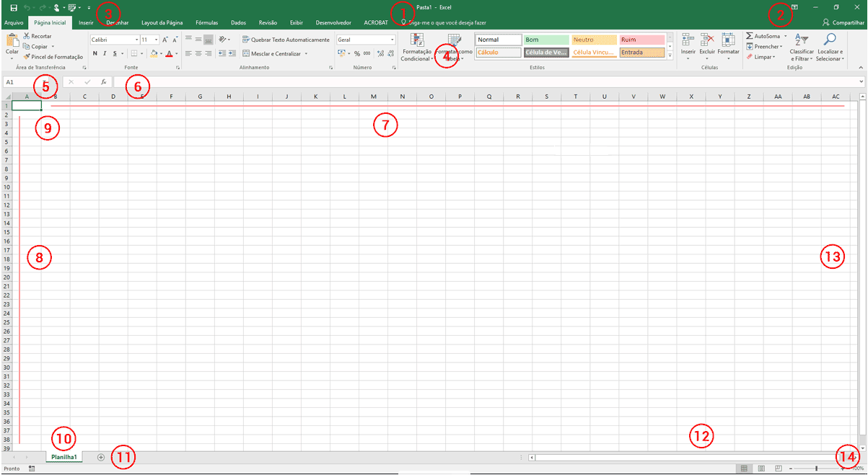Screen dimensions: 868x475
Task: Open the Calibri font name dropdown
Action: (x=137, y=40)
